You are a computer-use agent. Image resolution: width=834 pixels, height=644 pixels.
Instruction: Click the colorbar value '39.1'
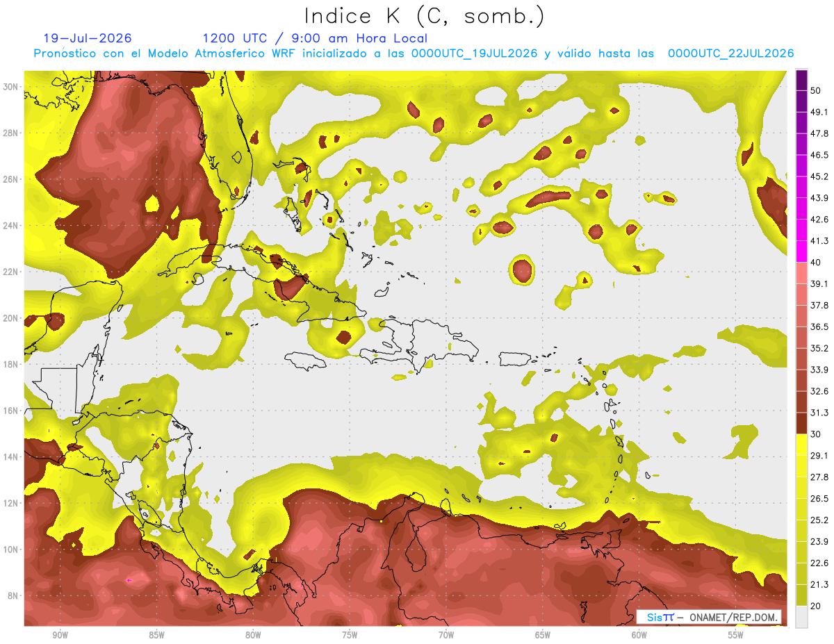819,283
